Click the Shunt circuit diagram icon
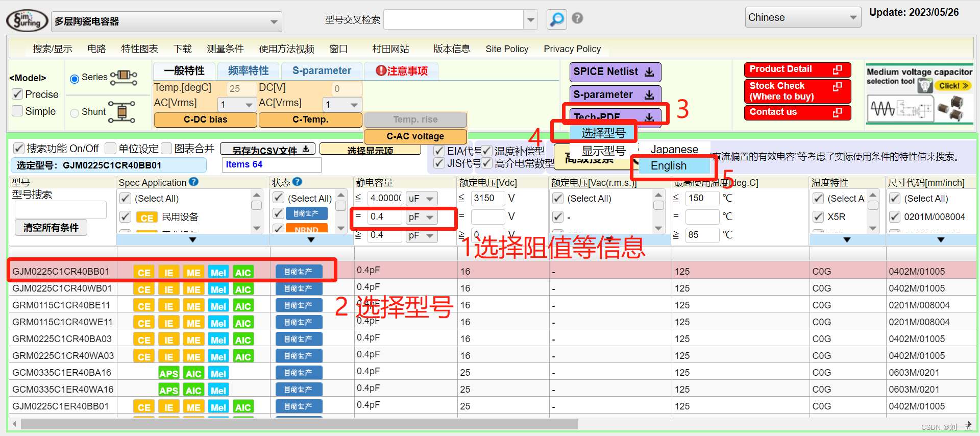 point(122,112)
